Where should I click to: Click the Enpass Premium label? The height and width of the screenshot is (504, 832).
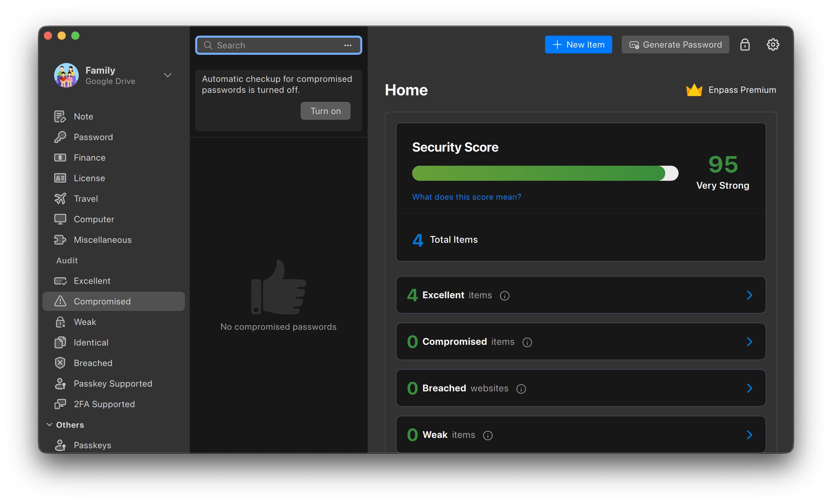click(x=742, y=90)
